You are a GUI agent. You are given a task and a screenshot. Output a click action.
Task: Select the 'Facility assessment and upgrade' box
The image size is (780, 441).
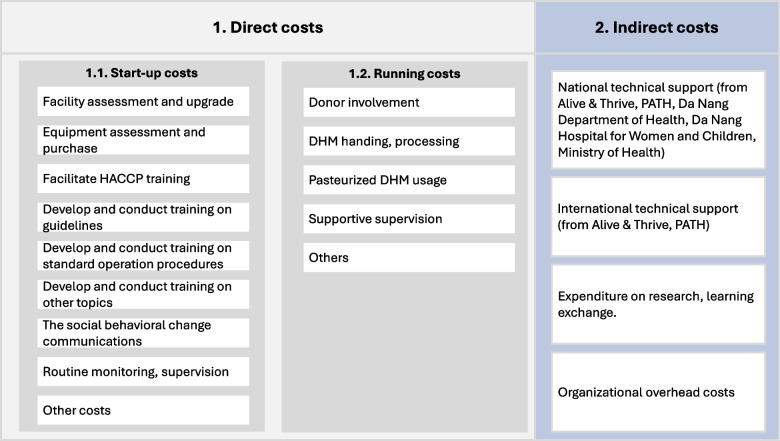coord(144,101)
